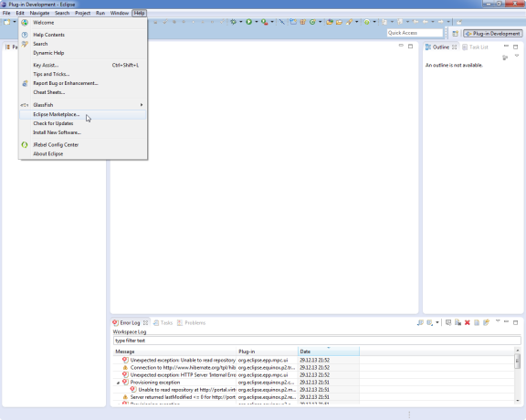The width and height of the screenshot is (526, 420).
Task: Click the Plug-in Development perspective button
Action: coord(493,34)
